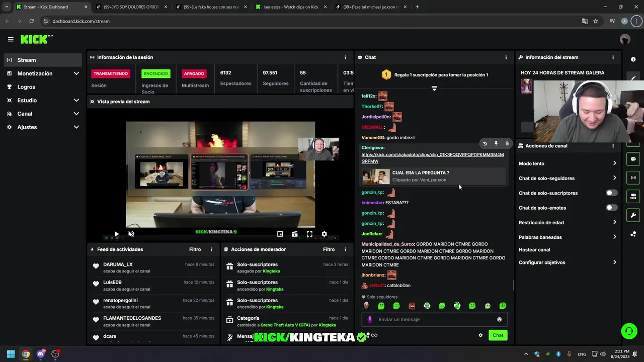
Task: Open the emoji picker in message box
Action: point(500,319)
